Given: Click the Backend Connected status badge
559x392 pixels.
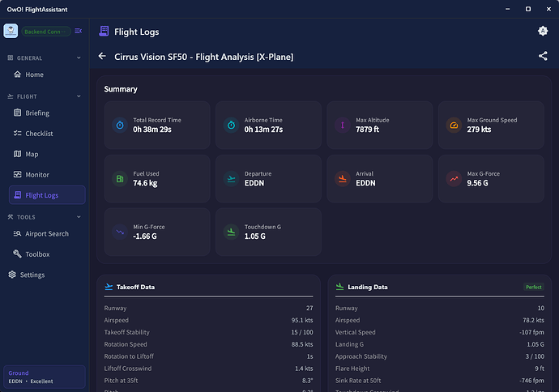Looking at the screenshot, I should (x=46, y=32).
